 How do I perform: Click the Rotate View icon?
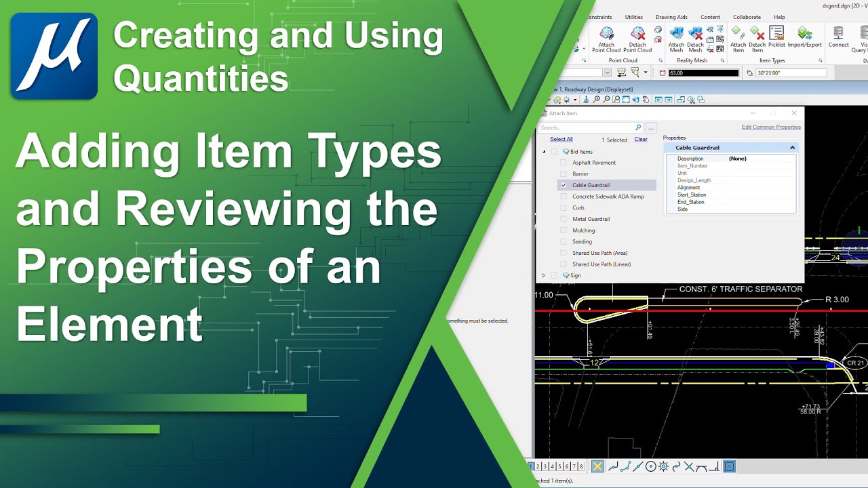tap(635, 100)
